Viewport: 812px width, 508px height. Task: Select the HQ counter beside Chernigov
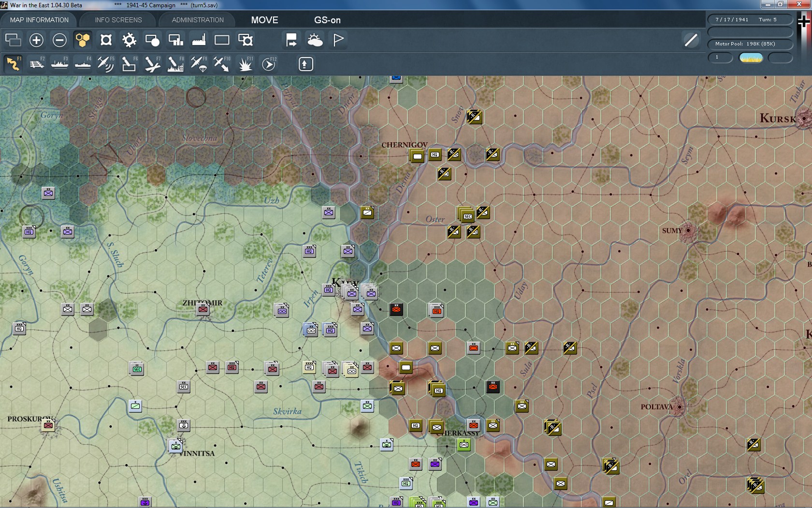(435, 155)
